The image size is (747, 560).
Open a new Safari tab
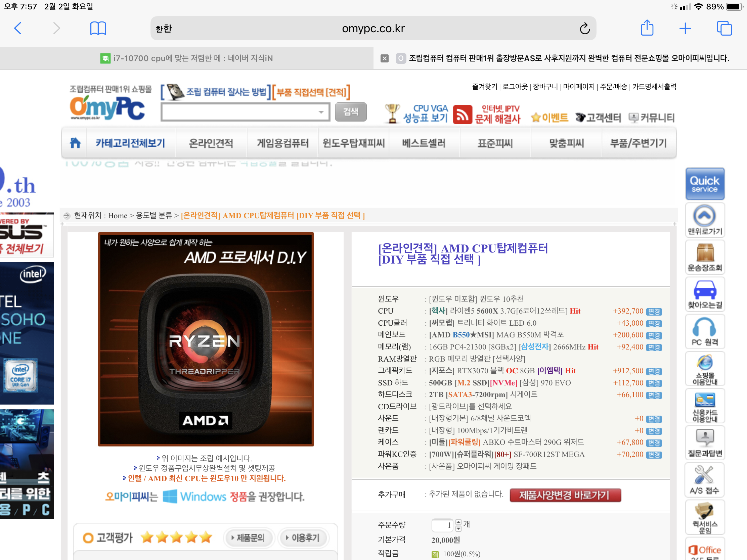(685, 28)
